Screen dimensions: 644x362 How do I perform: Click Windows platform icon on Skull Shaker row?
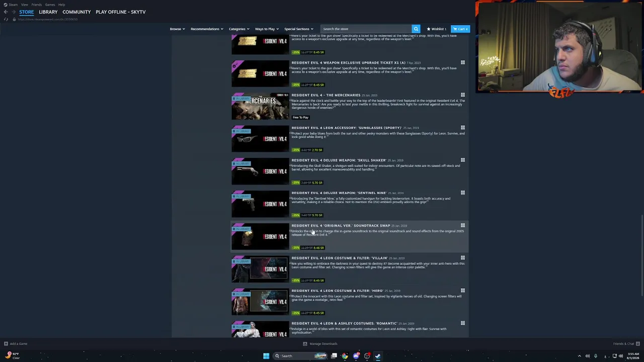pyautogui.click(x=462, y=160)
